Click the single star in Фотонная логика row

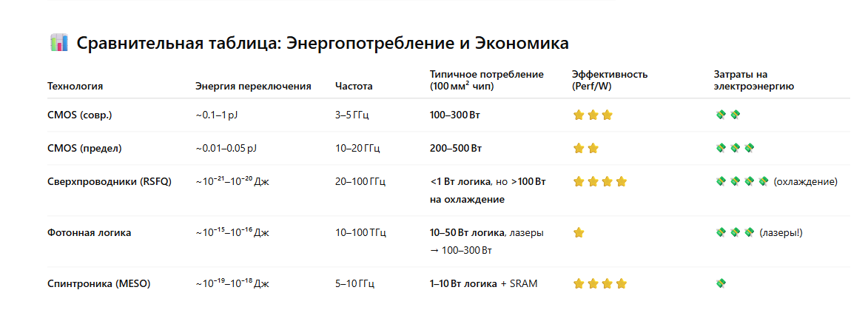579,233
